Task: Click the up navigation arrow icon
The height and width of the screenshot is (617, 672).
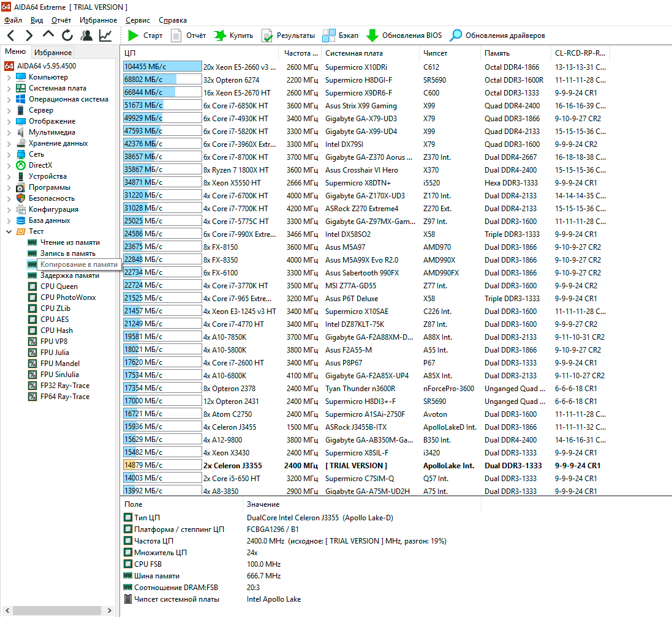Action: 48,35
